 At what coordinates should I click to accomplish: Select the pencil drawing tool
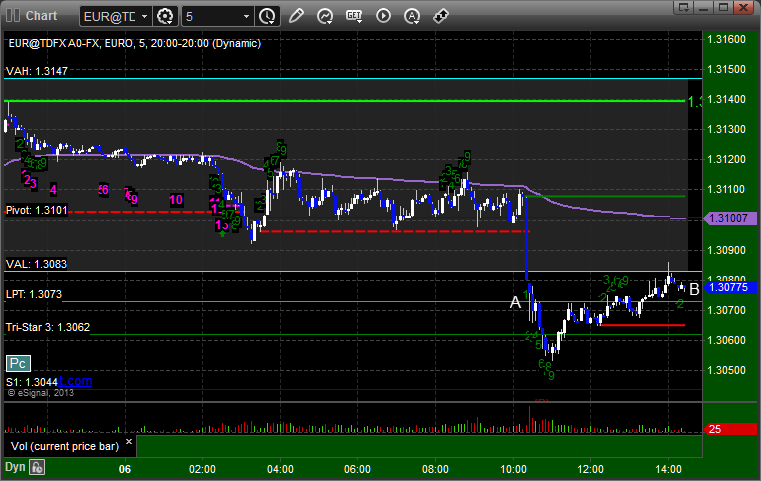tap(296, 17)
